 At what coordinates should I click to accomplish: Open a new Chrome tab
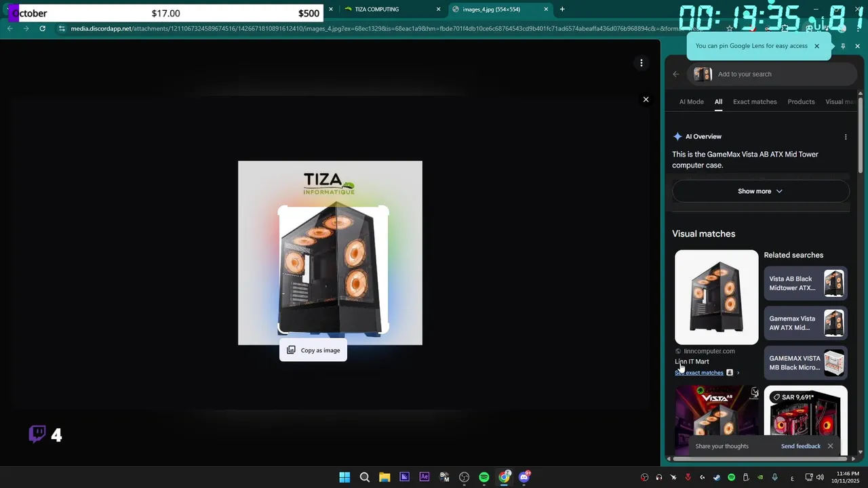tap(562, 9)
